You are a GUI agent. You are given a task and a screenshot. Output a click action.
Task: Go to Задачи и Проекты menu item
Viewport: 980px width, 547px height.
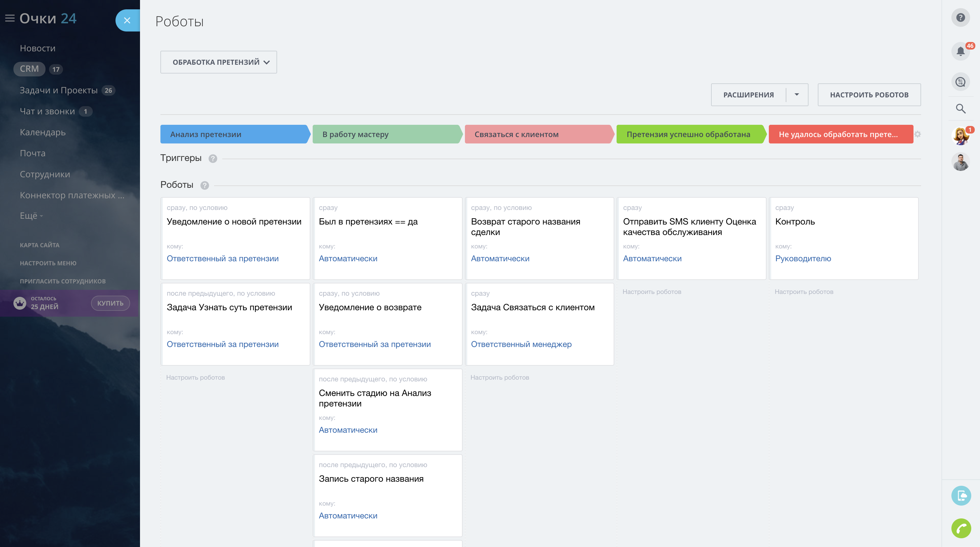[59, 90]
